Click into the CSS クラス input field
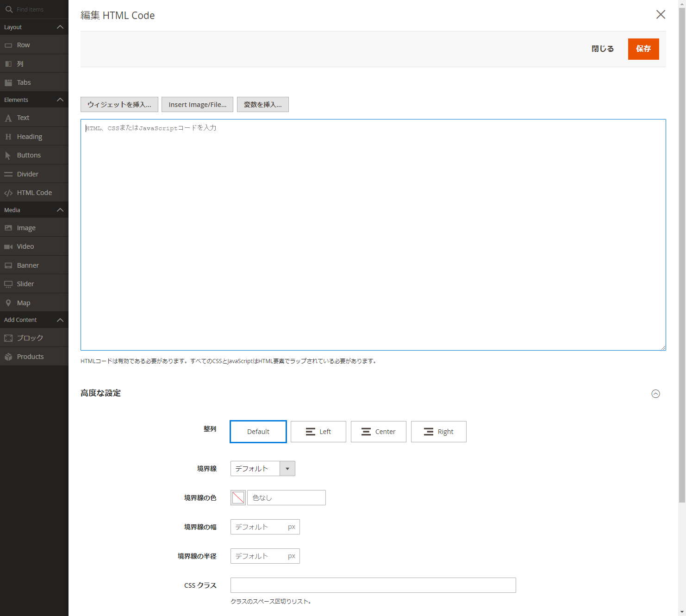 [x=373, y=585]
